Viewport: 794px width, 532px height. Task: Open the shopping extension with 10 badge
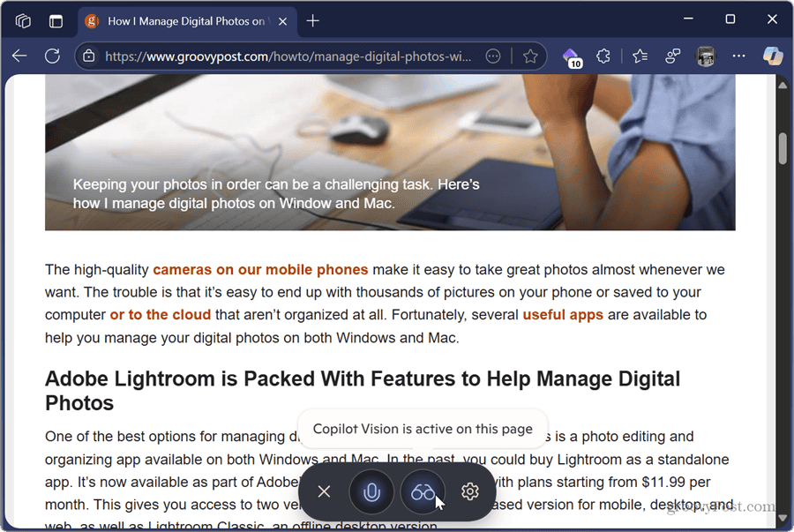(x=573, y=57)
